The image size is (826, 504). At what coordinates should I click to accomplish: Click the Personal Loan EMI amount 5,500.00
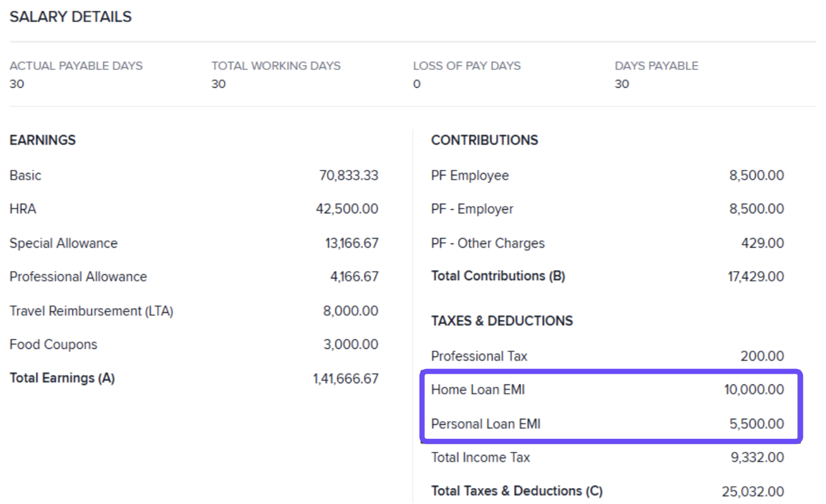pyautogui.click(x=757, y=424)
